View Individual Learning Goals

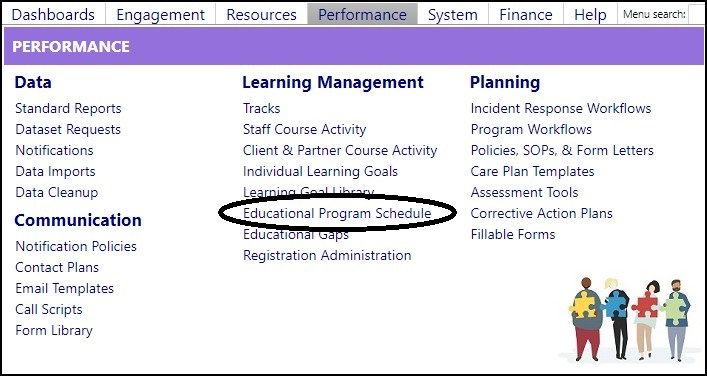click(x=320, y=171)
